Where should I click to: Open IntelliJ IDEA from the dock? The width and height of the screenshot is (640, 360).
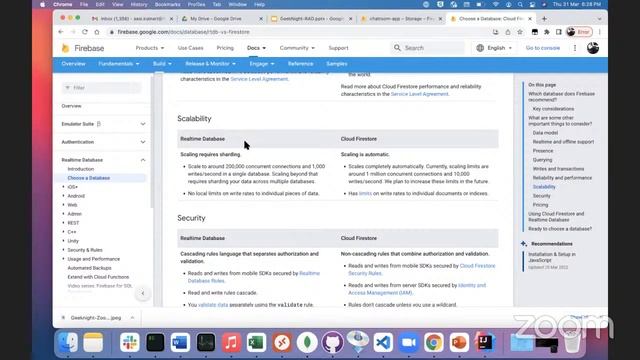pos(485,342)
